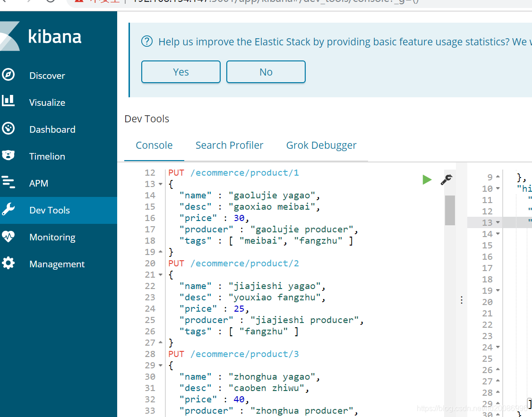Click the "zhonghua producer" value
The image size is (532, 417).
tap(301, 411)
